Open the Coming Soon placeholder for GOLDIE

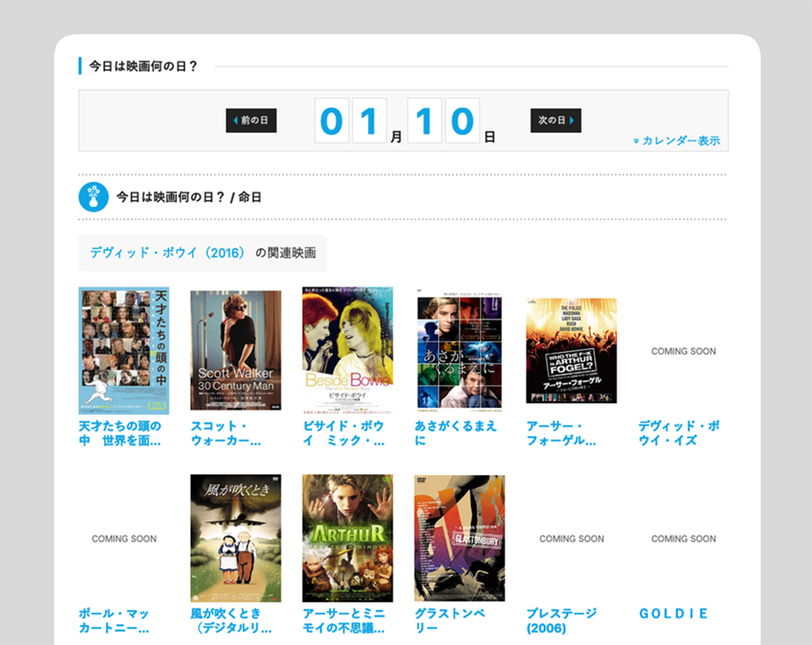pos(683,538)
